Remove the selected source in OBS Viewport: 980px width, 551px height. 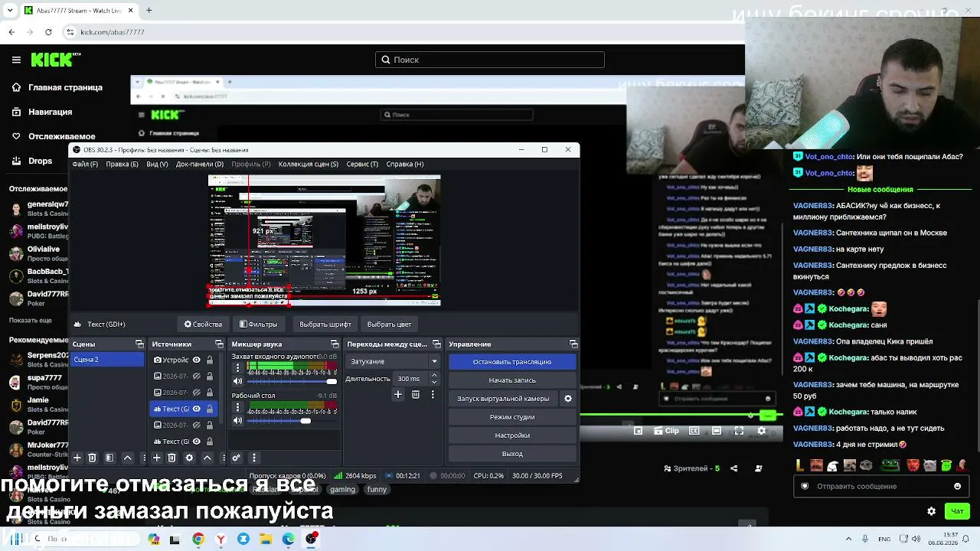(171, 458)
